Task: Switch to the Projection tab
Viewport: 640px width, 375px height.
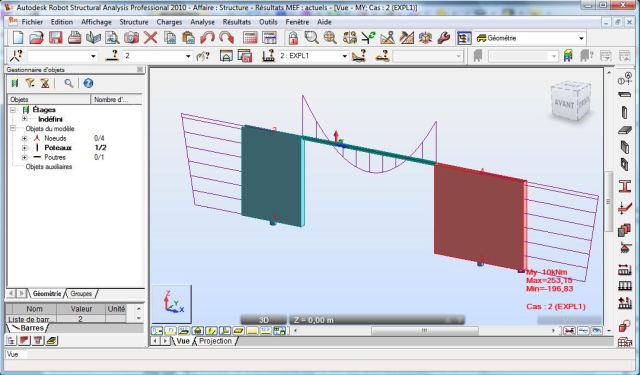Action: (215, 341)
